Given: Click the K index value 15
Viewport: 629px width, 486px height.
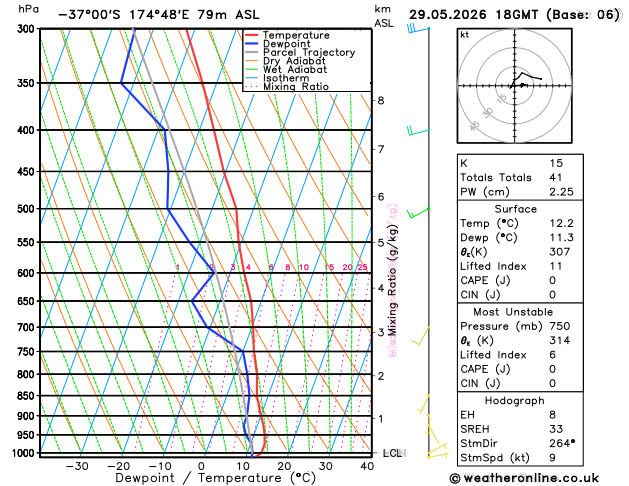Looking at the screenshot, I should [x=556, y=163].
